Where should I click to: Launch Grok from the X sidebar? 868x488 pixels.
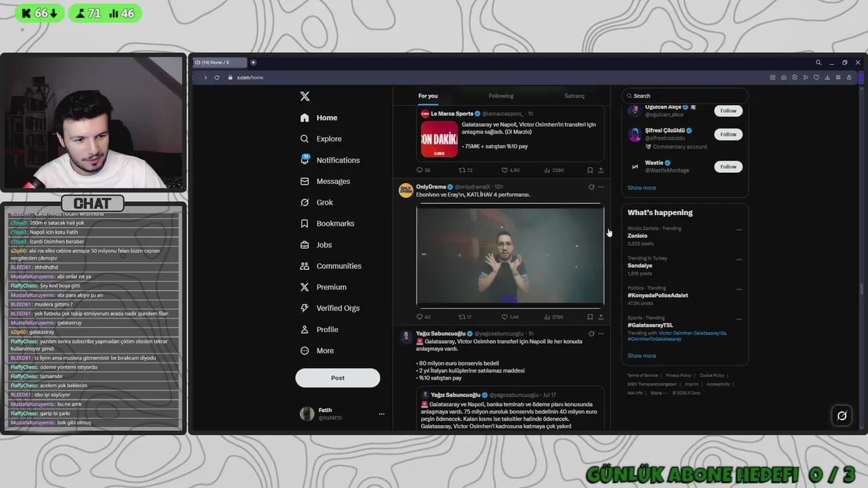pyautogui.click(x=317, y=202)
